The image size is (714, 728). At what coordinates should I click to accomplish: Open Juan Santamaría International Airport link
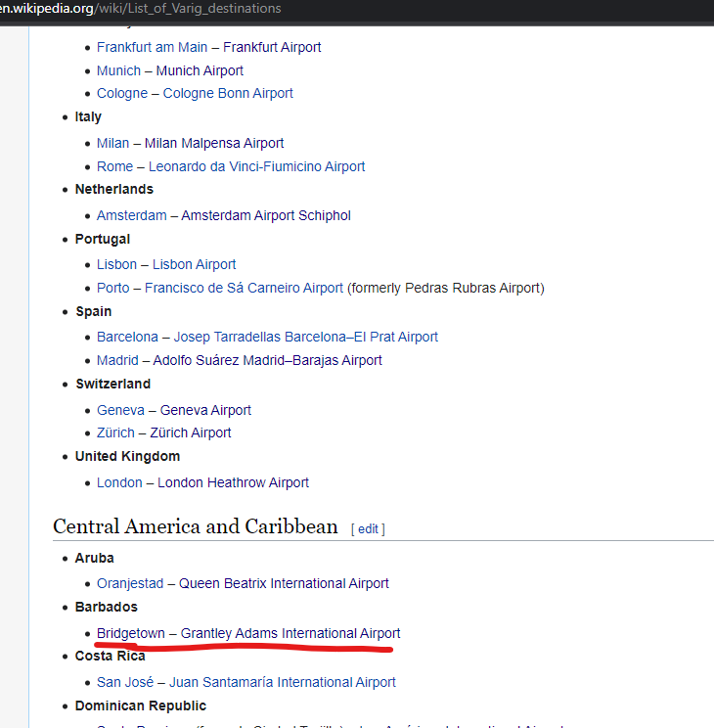coord(283,683)
